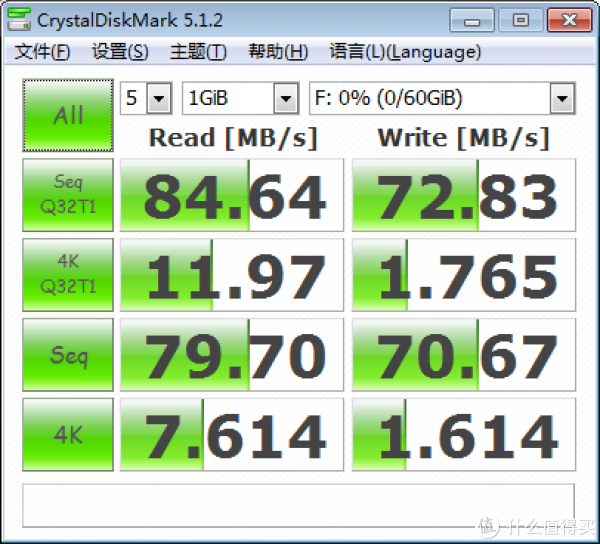
Task: Maximize the CrystalDiskMark window
Action: coord(520,20)
